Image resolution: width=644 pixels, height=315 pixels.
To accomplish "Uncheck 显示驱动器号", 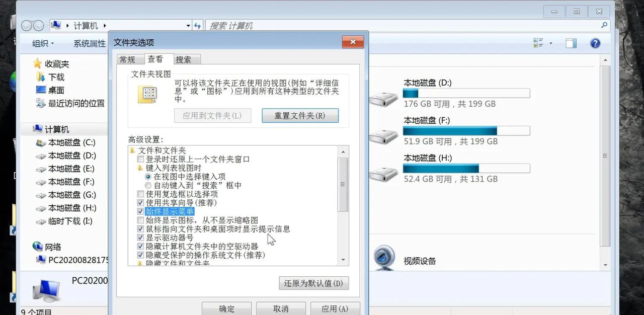I will (140, 238).
